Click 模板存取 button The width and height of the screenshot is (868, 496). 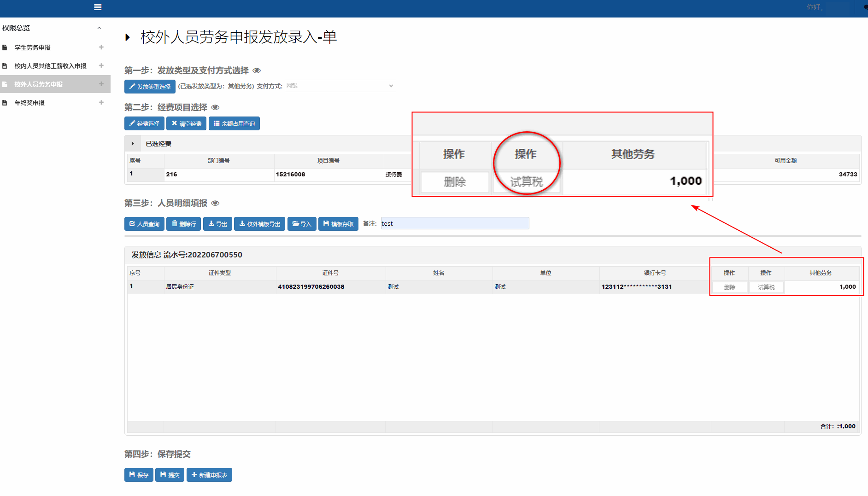338,224
